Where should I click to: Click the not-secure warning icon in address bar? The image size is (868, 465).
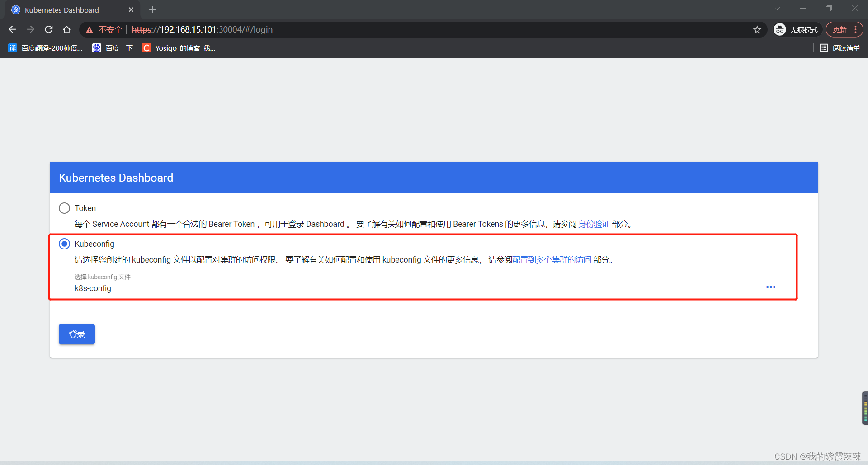[90, 30]
